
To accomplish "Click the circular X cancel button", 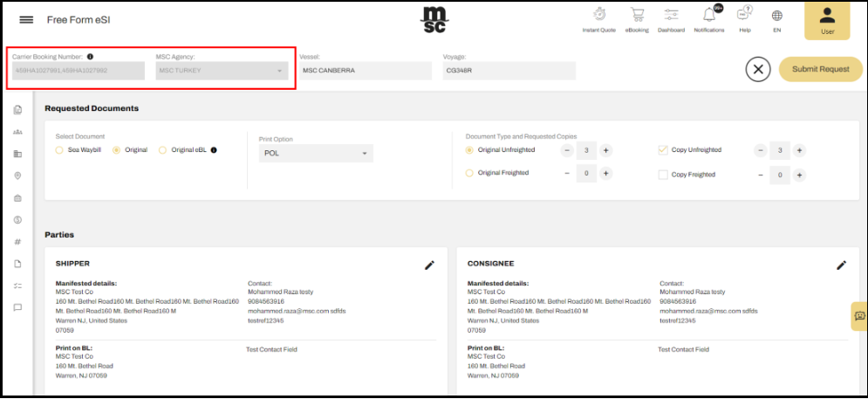I will [758, 70].
